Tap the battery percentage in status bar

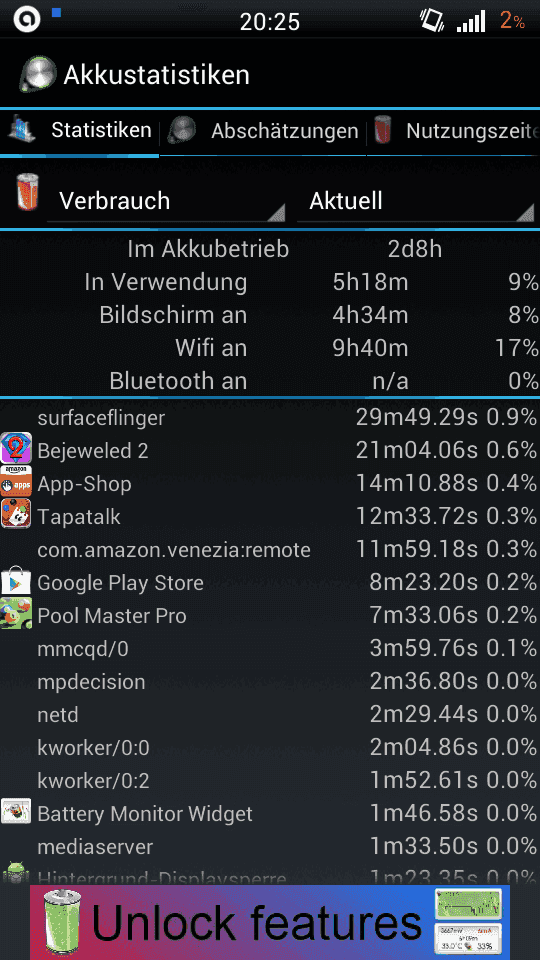(x=512, y=21)
